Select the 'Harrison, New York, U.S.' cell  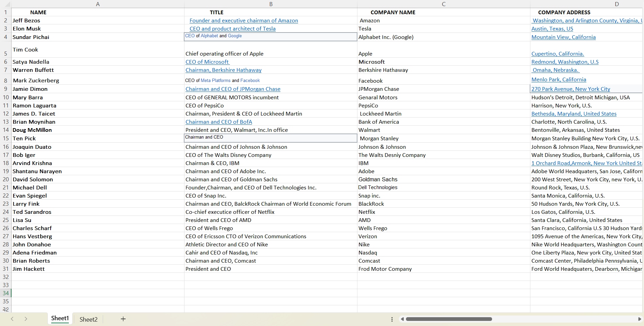point(587,106)
